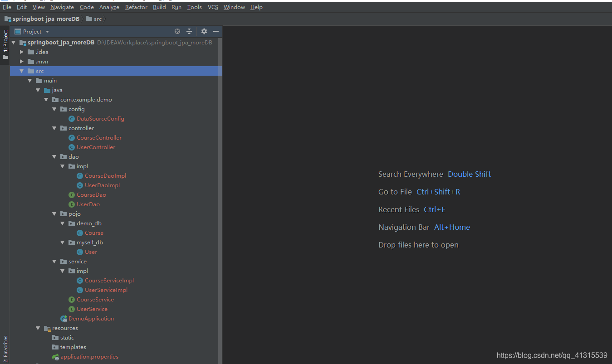The width and height of the screenshot is (612, 364).
Task: Click the settings gear in the Project panel
Action: (204, 31)
